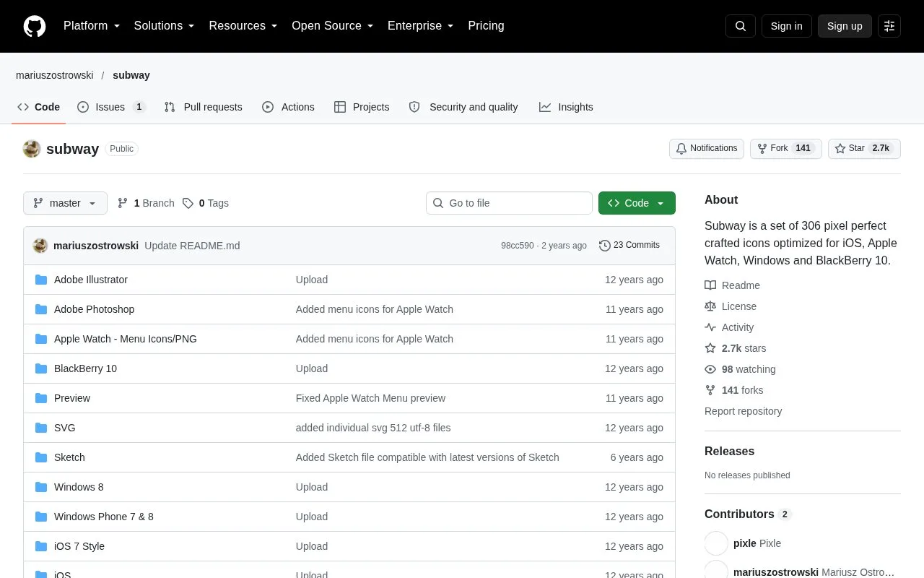Screen dimensions: 924x578
Task: Switch to the Pull requests tab
Action: (204, 107)
